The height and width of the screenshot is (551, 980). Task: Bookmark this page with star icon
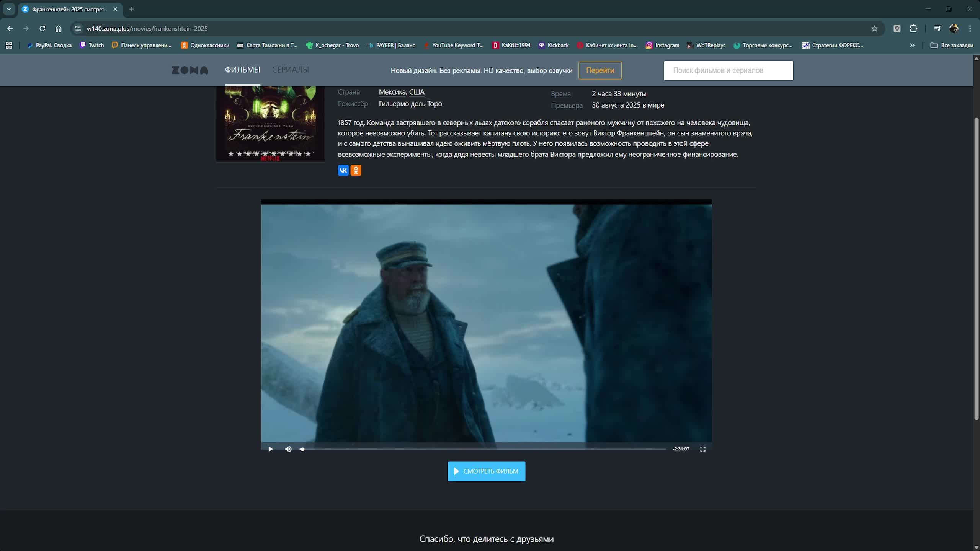tap(874, 28)
